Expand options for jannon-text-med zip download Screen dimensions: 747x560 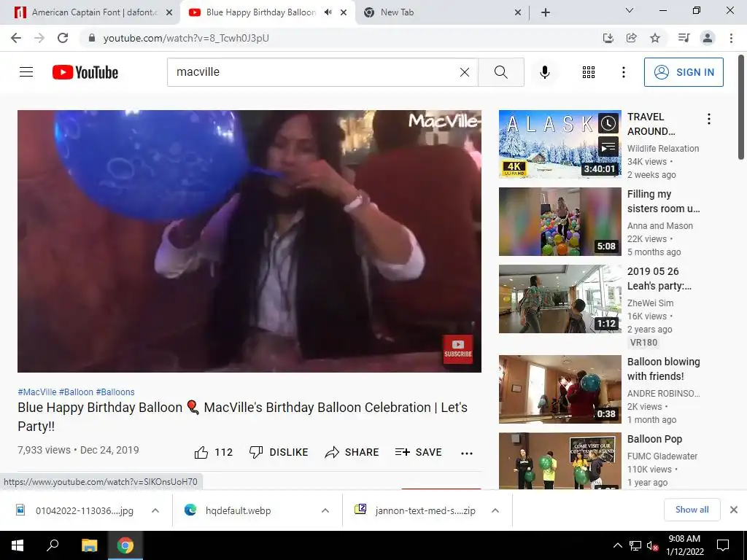click(x=495, y=510)
